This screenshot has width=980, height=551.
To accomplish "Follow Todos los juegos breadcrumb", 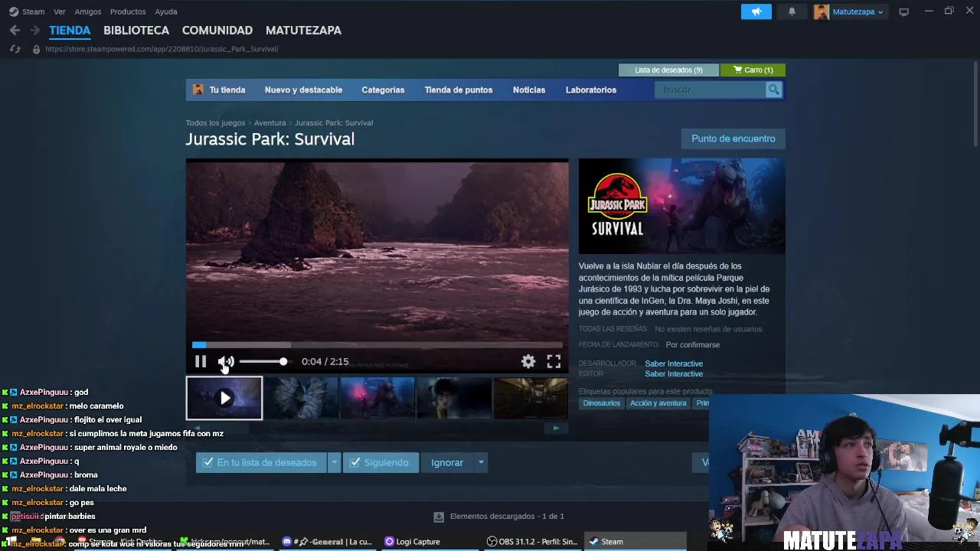I will click(x=215, y=122).
